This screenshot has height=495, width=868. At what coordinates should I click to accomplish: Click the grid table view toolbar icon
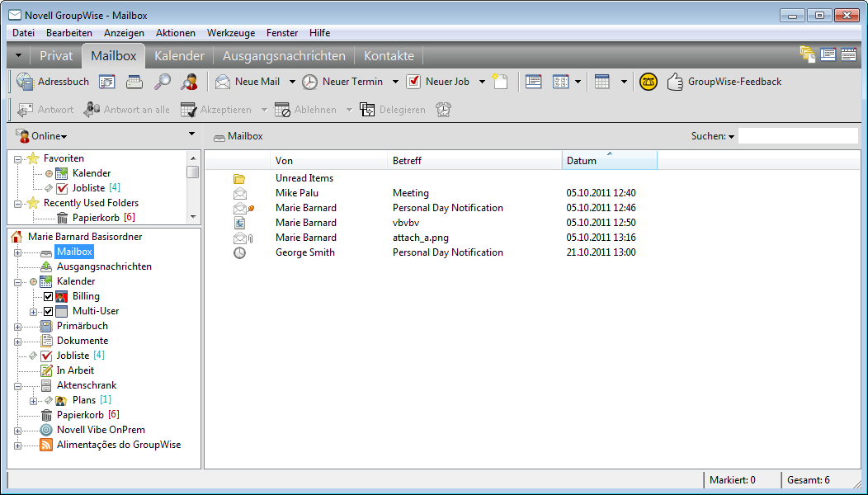coord(602,82)
